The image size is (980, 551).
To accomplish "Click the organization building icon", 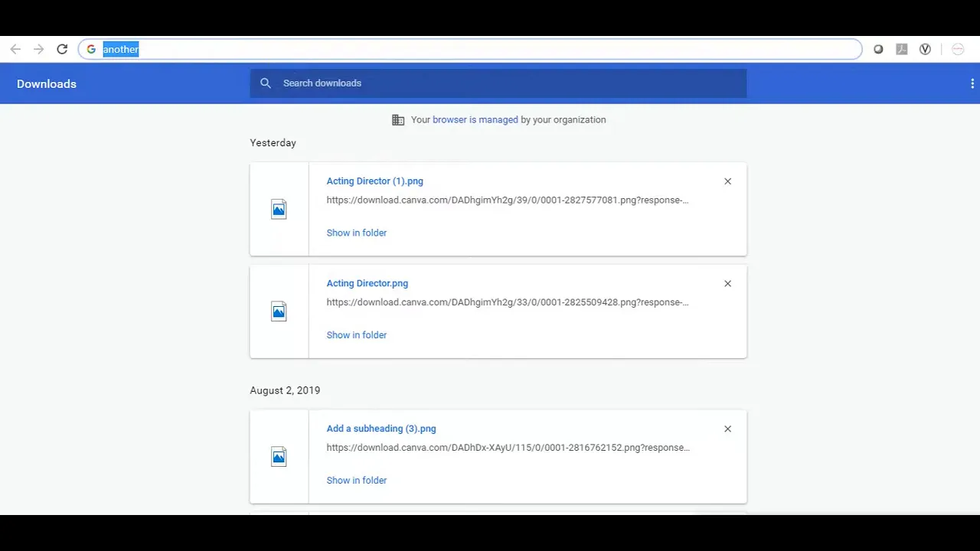I will pos(398,120).
